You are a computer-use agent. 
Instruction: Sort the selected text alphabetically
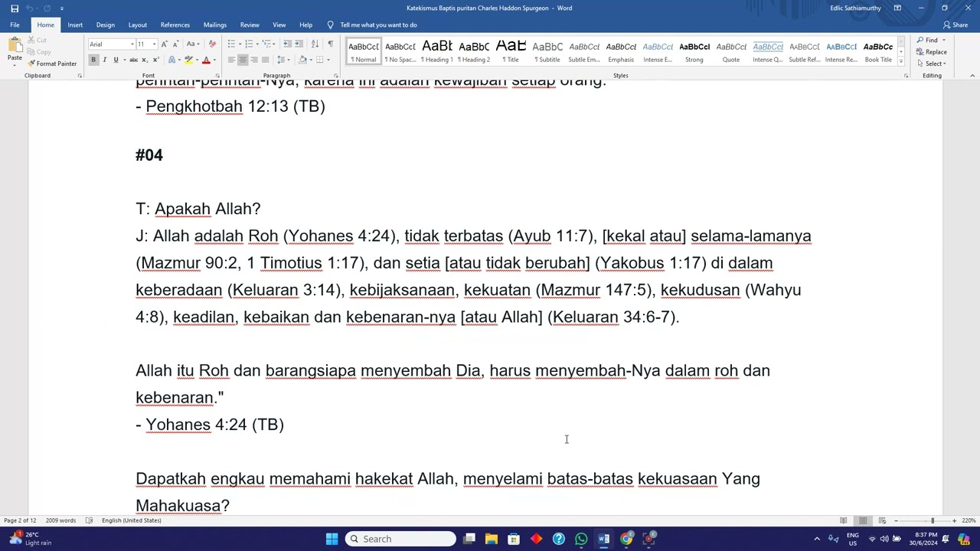coord(315,44)
